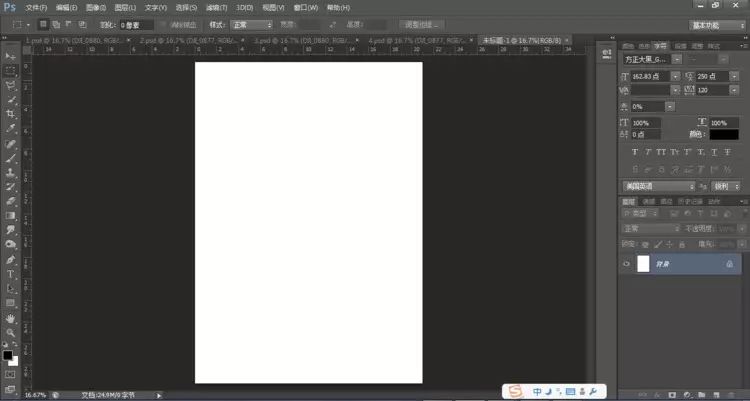The height and width of the screenshot is (401, 750).
Task: Open the 选择(S) menu
Action: [186, 8]
